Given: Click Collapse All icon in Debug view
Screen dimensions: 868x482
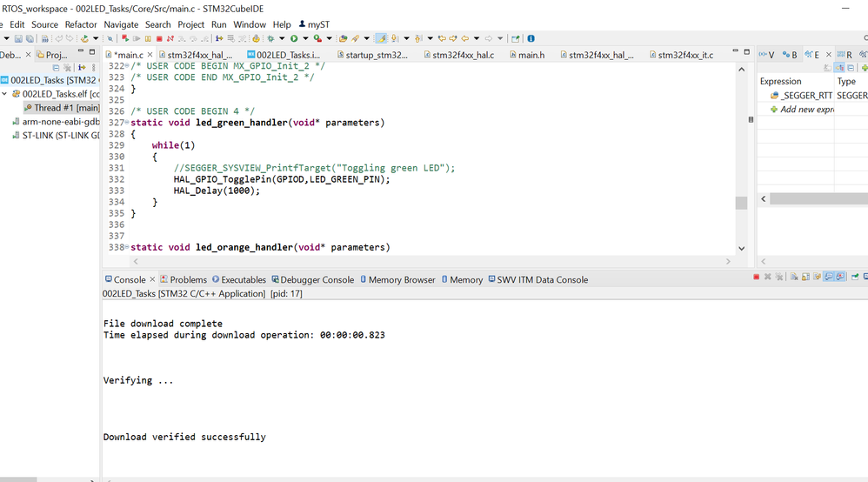Looking at the screenshot, I should tap(56, 68).
